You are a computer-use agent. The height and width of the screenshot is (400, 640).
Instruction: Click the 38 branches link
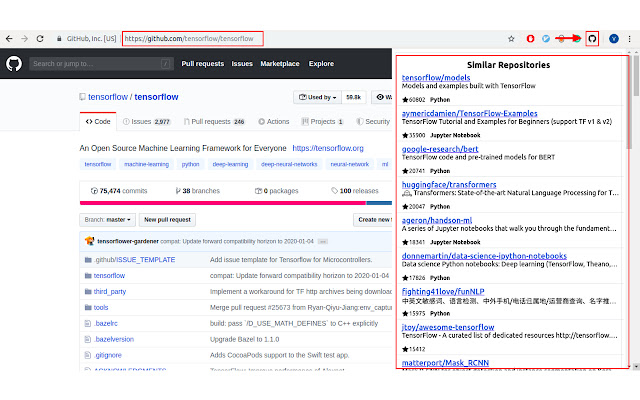coord(198,191)
